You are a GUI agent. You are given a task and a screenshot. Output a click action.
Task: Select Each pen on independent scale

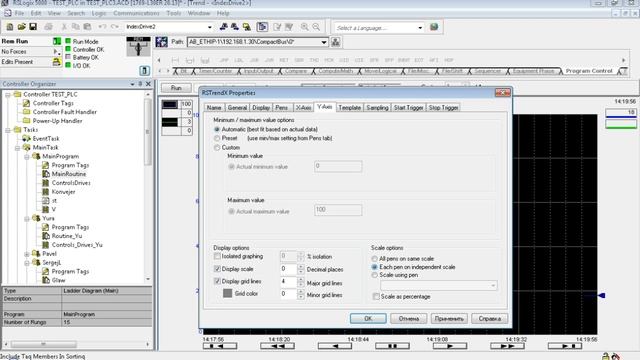click(374, 267)
